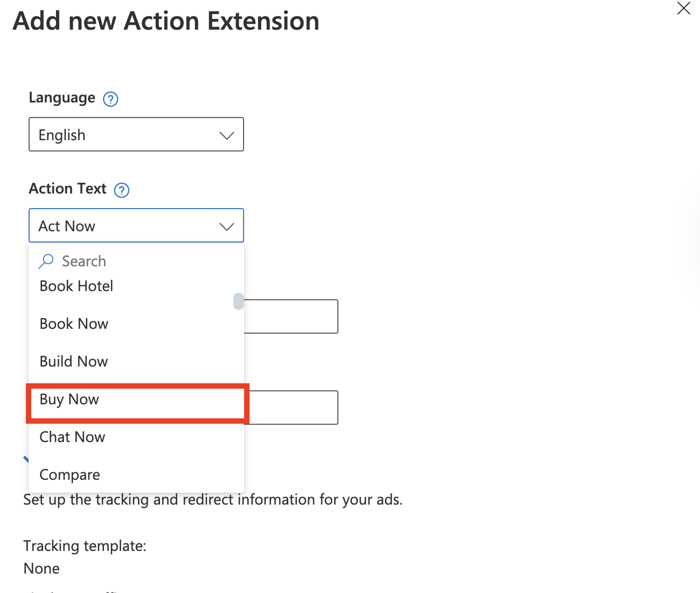Focus the Search field in the action list

140,261
